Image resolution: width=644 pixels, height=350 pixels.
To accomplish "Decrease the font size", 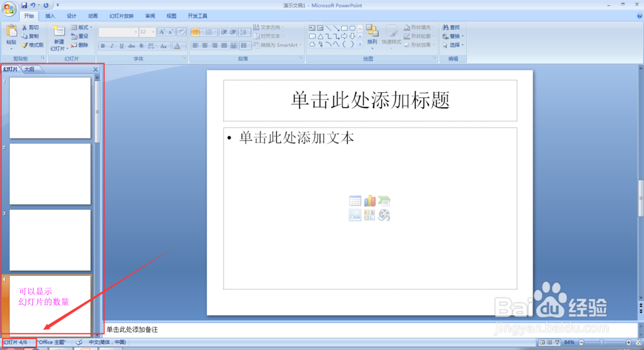I will [171, 32].
